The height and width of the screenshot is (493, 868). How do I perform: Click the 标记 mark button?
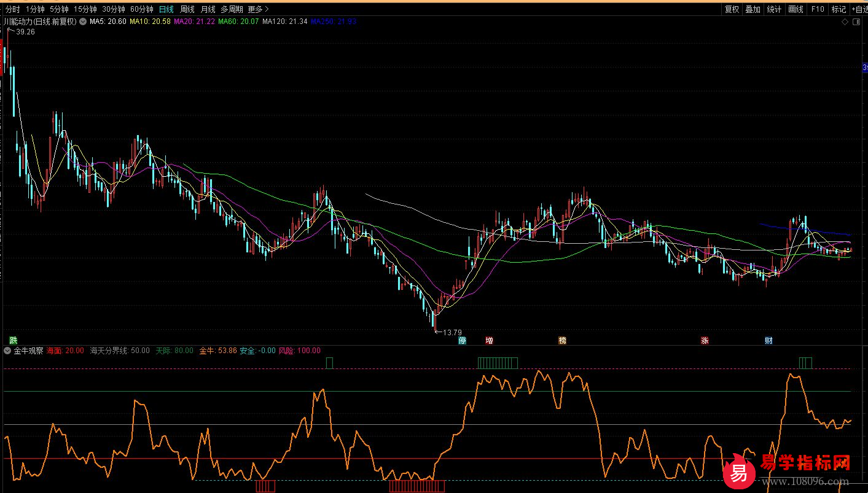[x=839, y=9]
